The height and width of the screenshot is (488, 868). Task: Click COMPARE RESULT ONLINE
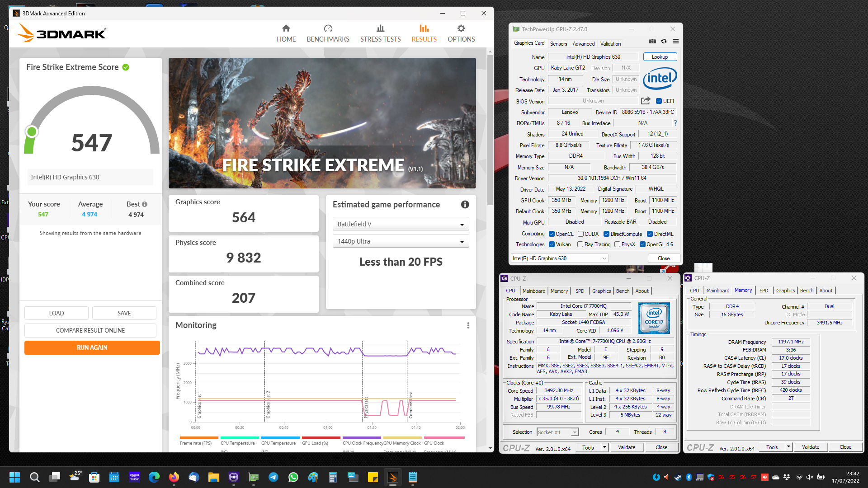pos(90,330)
